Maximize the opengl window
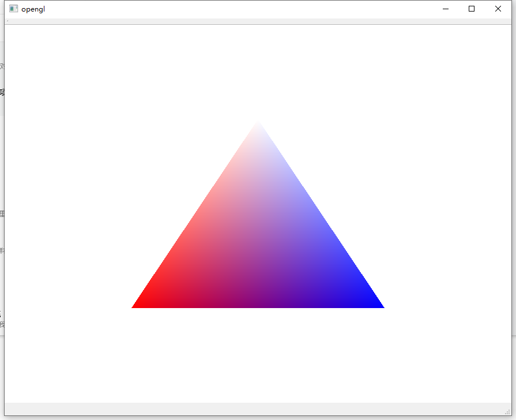The width and height of the screenshot is (516, 420). click(x=471, y=9)
